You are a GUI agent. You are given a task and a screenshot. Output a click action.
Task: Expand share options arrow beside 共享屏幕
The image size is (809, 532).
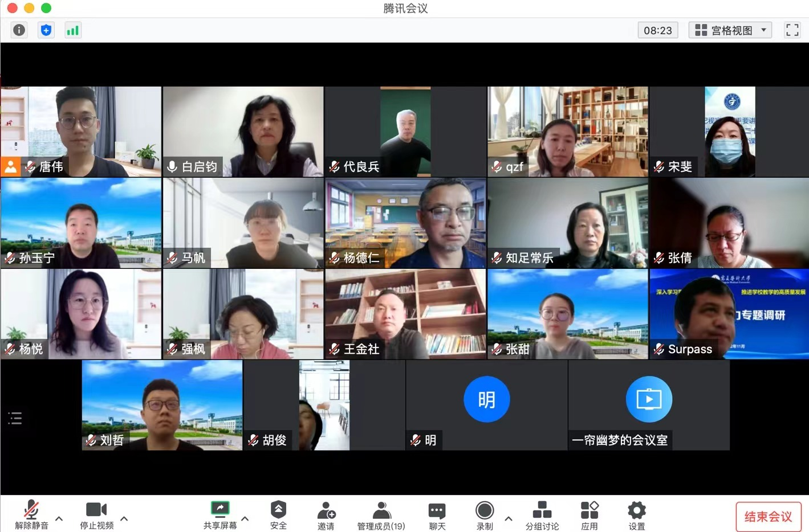pyautogui.click(x=245, y=518)
